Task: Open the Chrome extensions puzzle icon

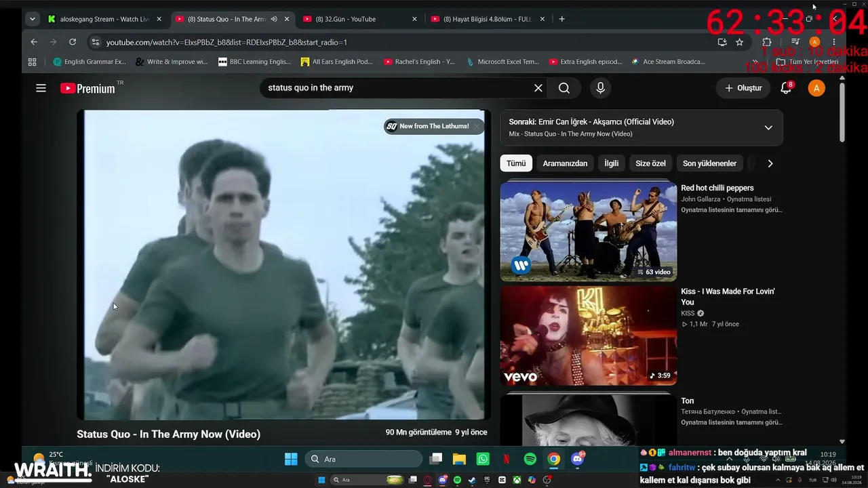Action: [x=767, y=42]
